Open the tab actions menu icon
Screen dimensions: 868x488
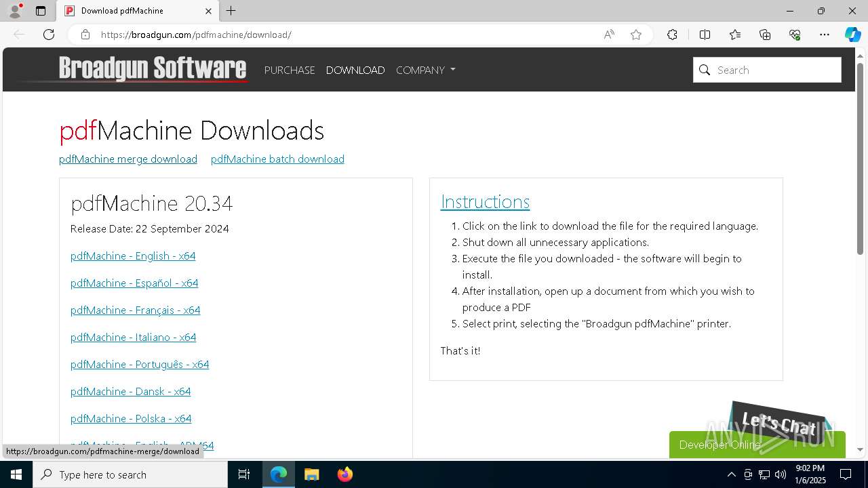point(41,11)
